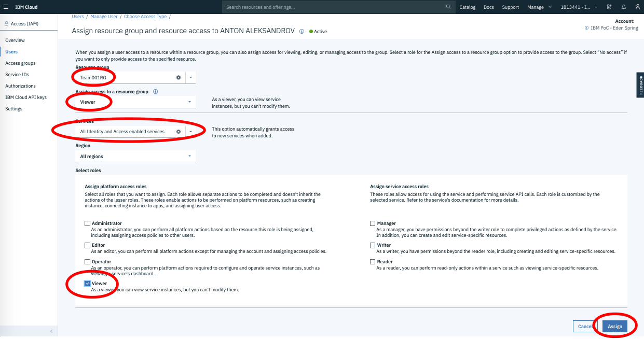
Task: Check the Writer service role checkbox
Action: coord(373,245)
